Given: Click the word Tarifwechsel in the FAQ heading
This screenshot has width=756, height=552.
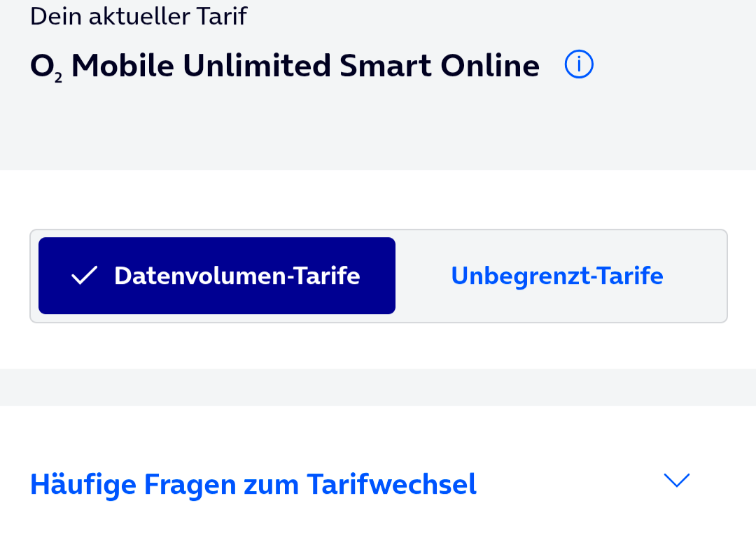Looking at the screenshot, I should pyautogui.click(x=391, y=484).
